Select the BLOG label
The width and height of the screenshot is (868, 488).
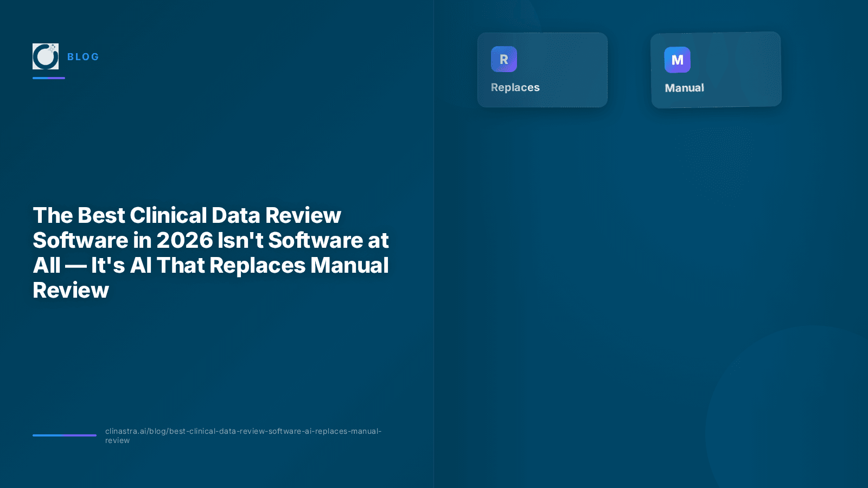tap(83, 57)
